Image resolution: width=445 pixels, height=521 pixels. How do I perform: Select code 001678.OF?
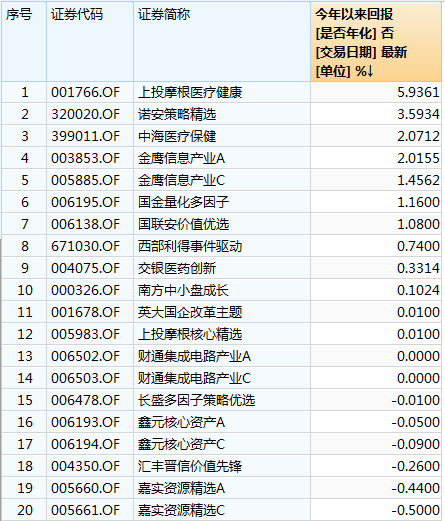coord(85,312)
